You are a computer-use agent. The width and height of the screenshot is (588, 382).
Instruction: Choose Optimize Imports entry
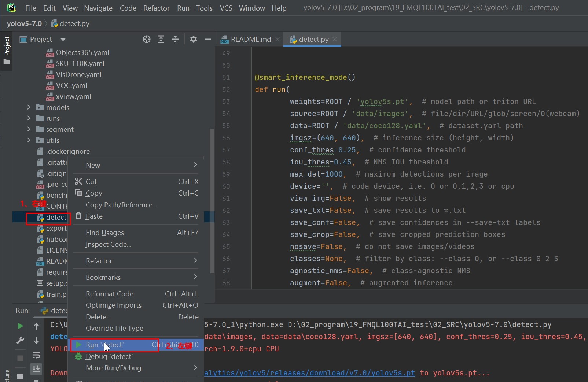tap(136, 305)
